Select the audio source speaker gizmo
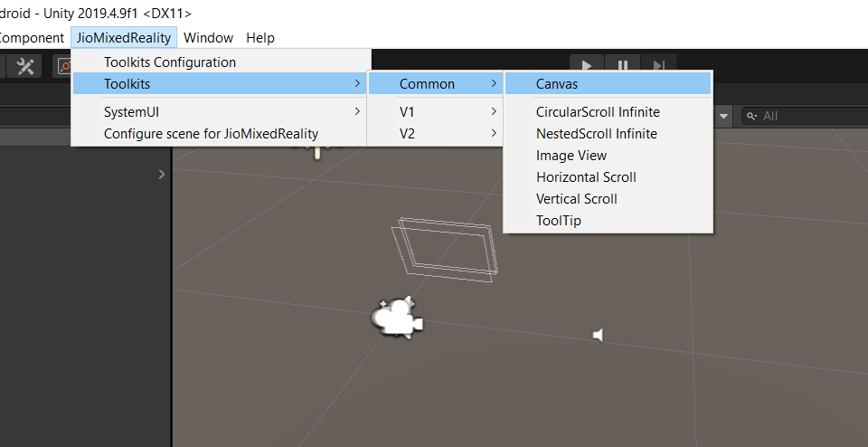The image size is (868, 447). pyautogui.click(x=598, y=336)
